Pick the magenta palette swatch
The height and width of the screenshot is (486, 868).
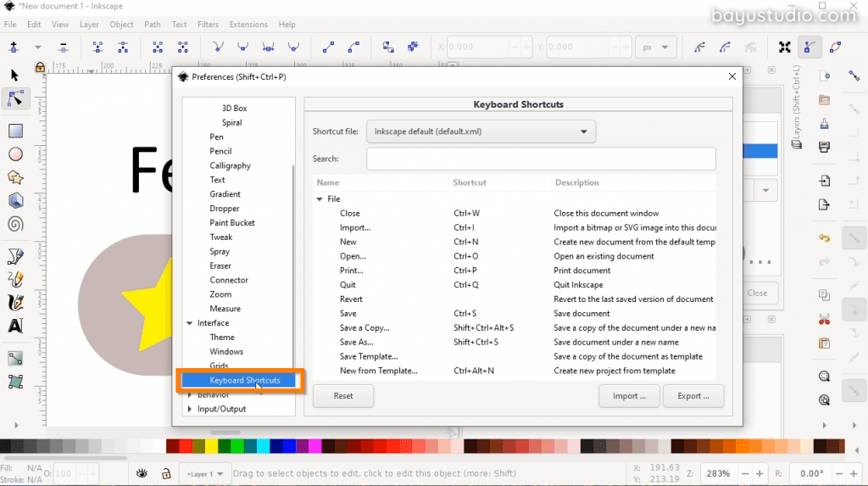pos(315,445)
